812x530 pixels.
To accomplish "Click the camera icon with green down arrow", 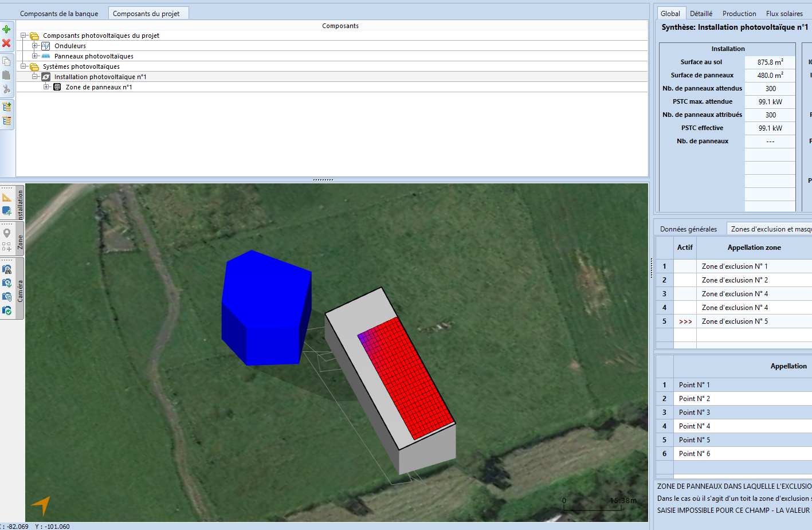I will tap(7, 283).
